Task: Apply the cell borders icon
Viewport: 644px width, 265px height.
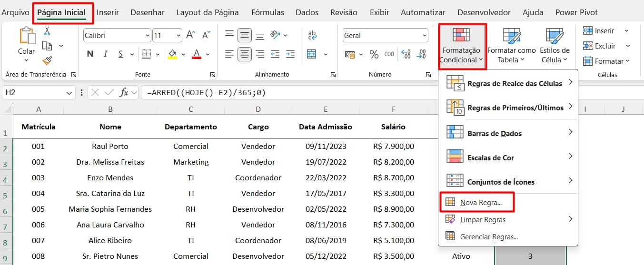Action: (147, 54)
